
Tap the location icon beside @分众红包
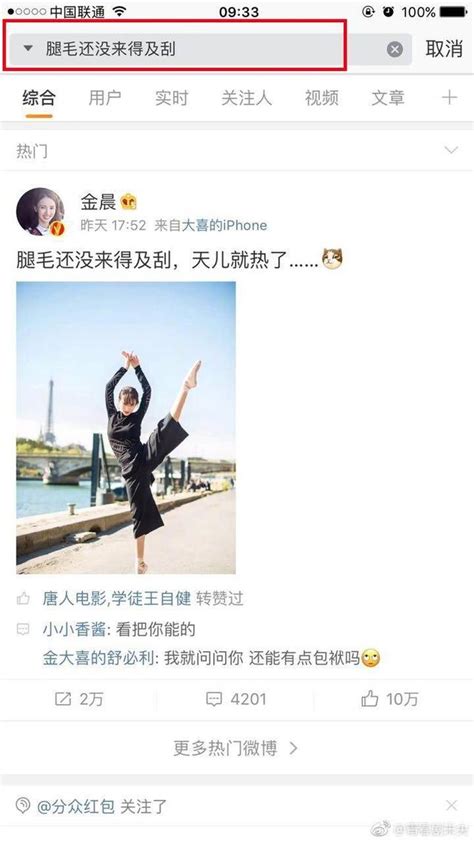pos(23,805)
